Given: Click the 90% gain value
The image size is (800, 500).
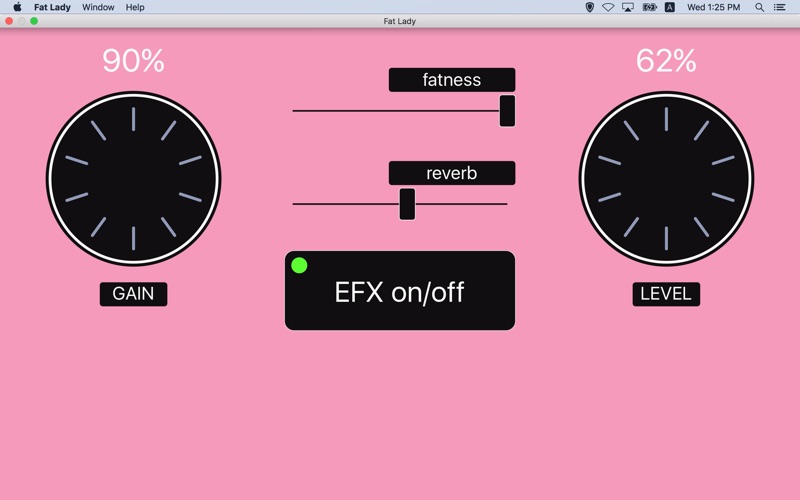Looking at the screenshot, I should pyautogui.click(x=133, y=61).
